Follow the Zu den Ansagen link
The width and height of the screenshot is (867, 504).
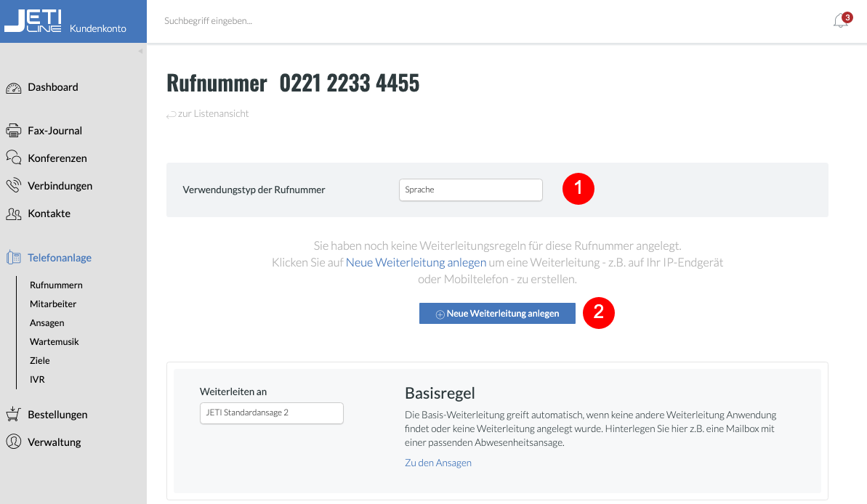pyautogui.click(x=438, y=463)
